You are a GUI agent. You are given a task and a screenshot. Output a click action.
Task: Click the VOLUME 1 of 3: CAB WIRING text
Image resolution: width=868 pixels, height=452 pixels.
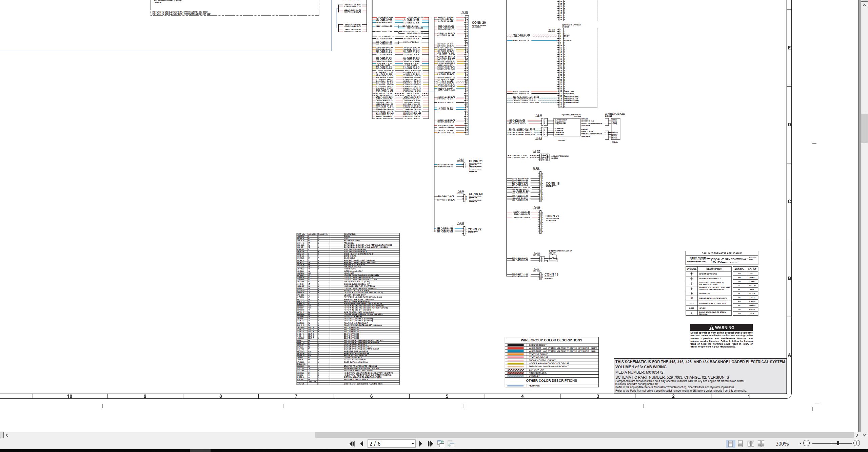pyautogui.click(x=641, y=367)
